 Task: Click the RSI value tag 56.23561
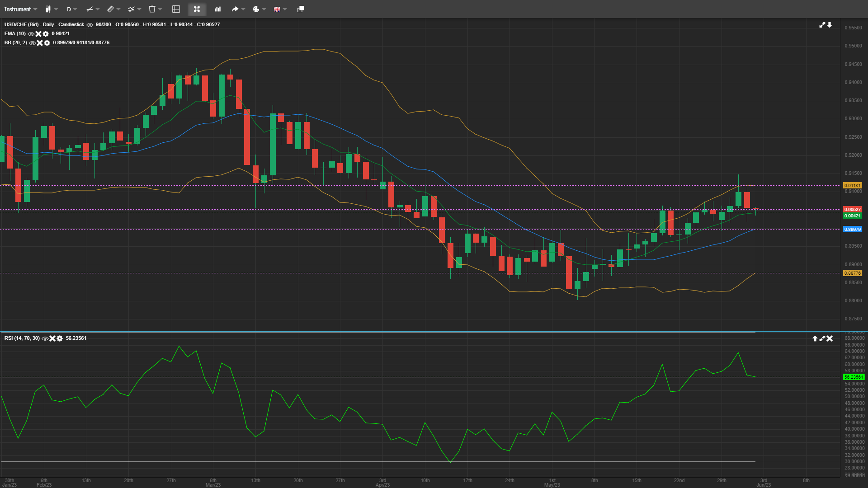tap(854, 377)
